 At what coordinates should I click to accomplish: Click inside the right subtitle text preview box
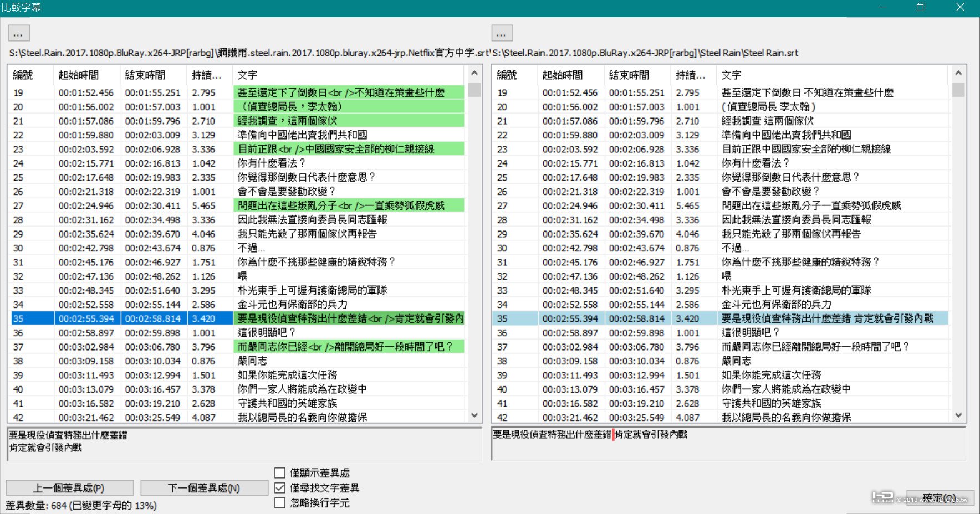coord(729,444)
